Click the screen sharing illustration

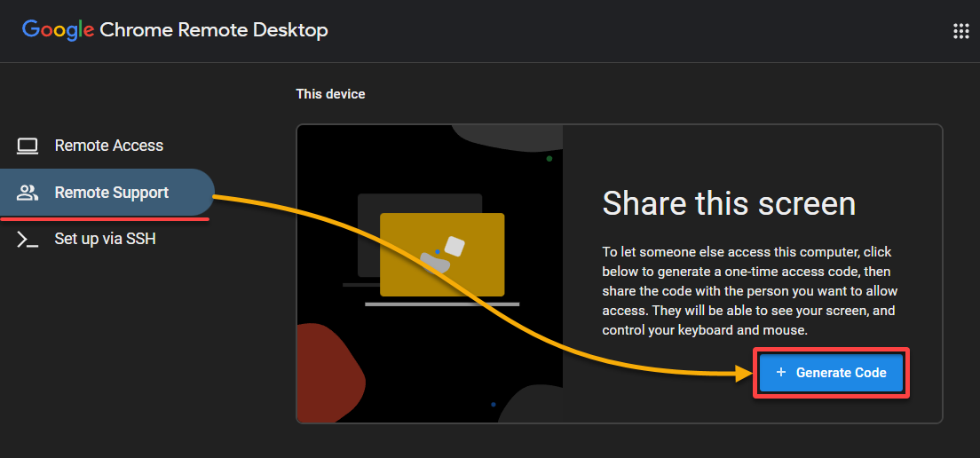pyautogui.click(x=430, y=273)
